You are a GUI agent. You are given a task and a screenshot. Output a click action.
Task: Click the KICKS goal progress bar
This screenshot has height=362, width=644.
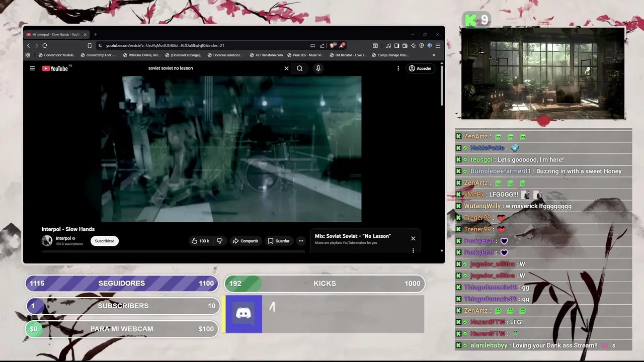[325, 284]
